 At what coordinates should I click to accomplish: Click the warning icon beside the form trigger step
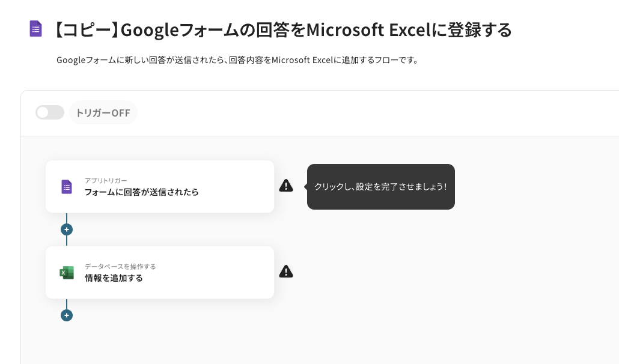point(286,186)
